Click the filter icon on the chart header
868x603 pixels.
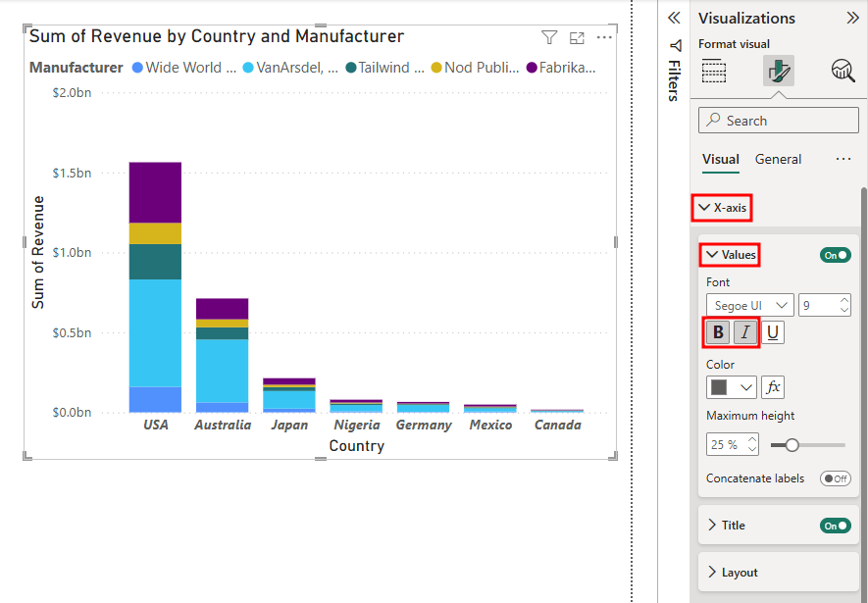coord(548,37)
